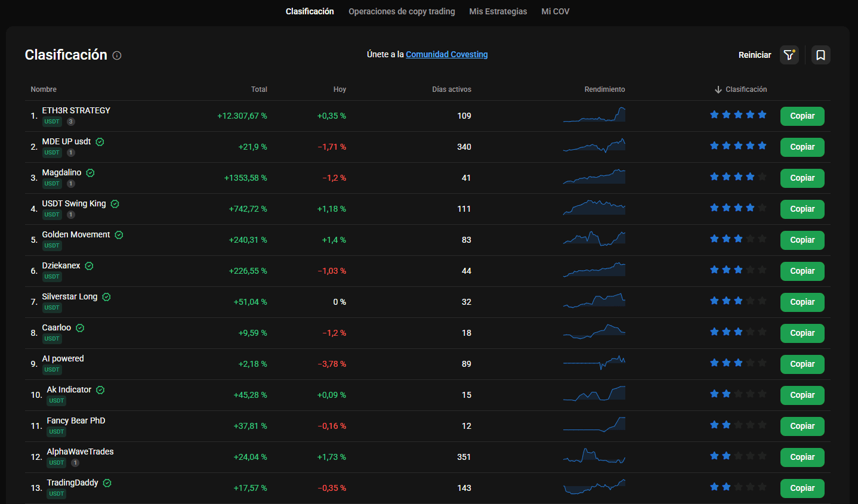Open the Mis Estrategias tab
The width and height of the screenshot is (858, 504).
(x=498, y=11)
